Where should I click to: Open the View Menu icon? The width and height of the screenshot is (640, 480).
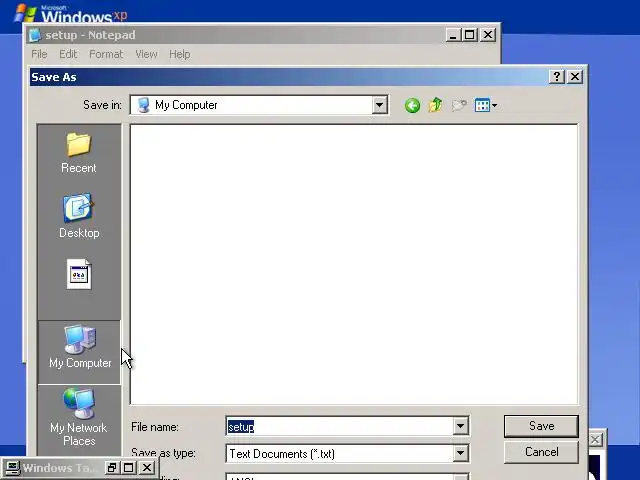pyautogui.click(x=482, y=106)
